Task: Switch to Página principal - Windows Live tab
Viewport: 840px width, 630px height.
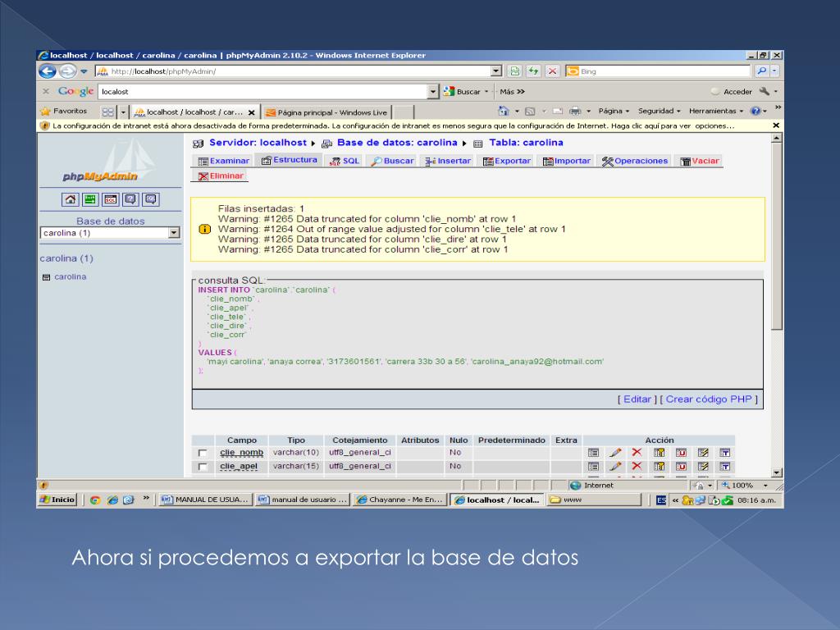Action: (327, 112)
